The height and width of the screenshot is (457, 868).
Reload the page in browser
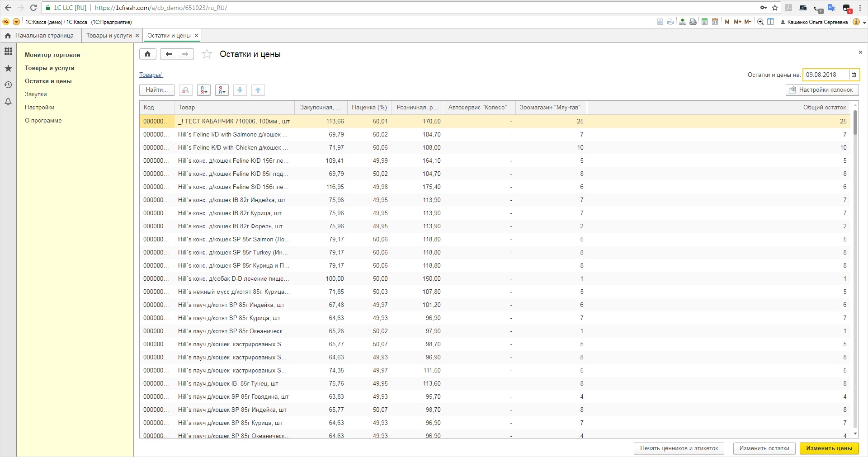coord(33,8)
